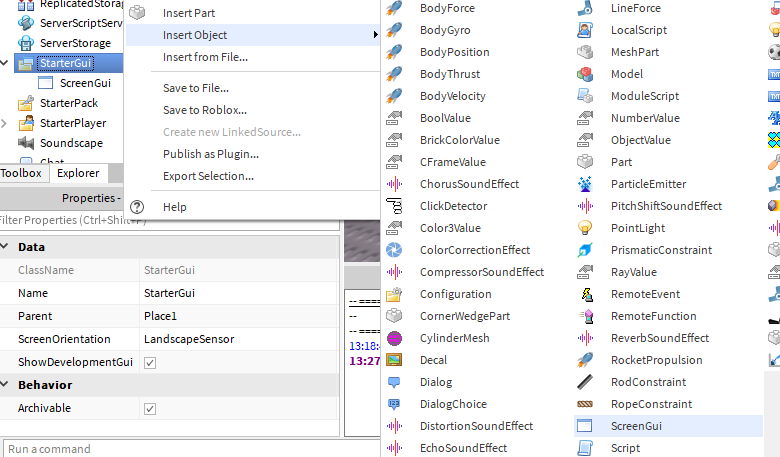Click the Decal picture icon
Screen dimensions: 780x457
tap(394, 360)
